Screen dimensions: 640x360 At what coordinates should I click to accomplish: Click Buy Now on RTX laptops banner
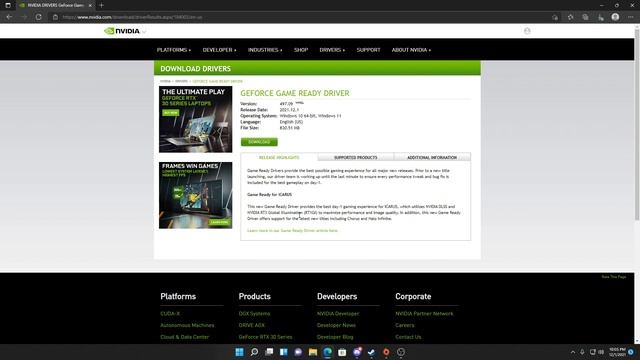[x=171, y=113]
